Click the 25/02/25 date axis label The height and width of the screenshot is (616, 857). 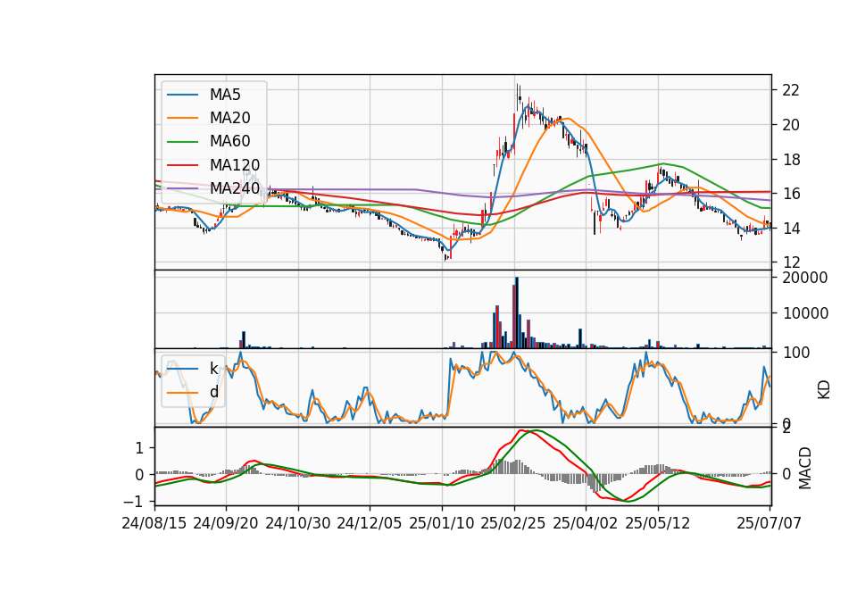coord(513,523)
